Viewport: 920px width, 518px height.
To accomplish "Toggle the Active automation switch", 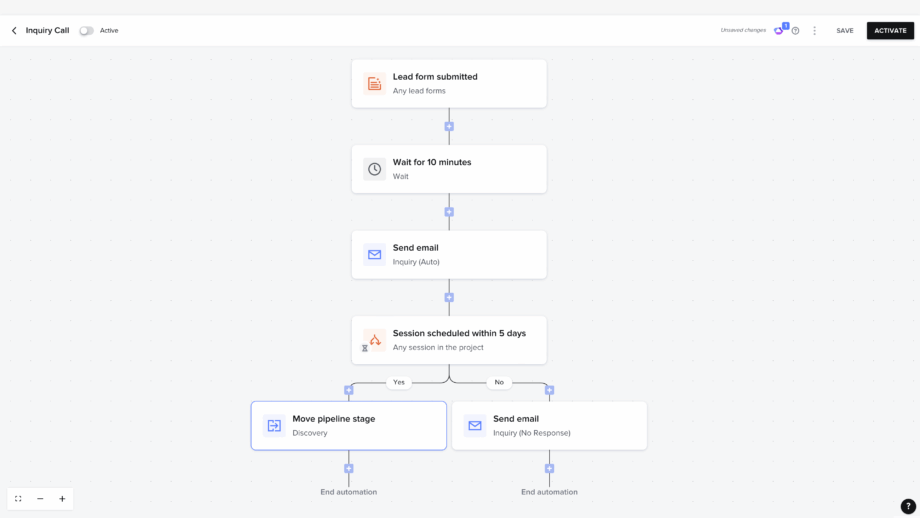I will [86, 31].
